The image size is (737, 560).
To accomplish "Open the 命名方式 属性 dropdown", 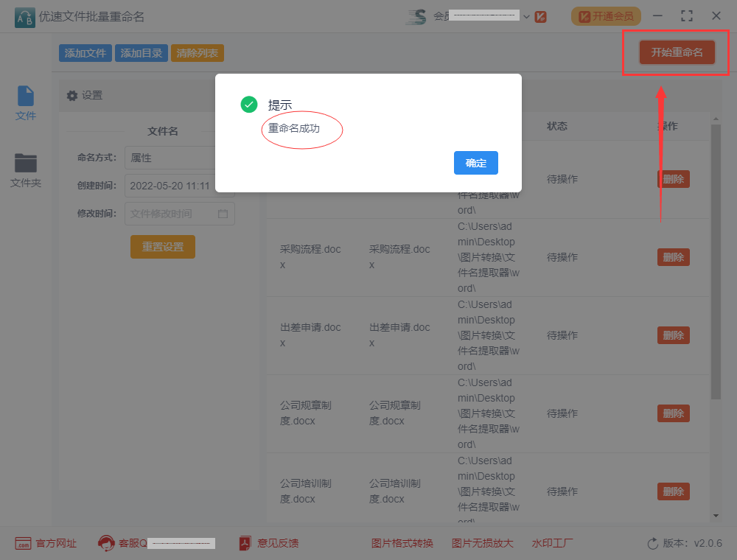I will coord(175,158).
